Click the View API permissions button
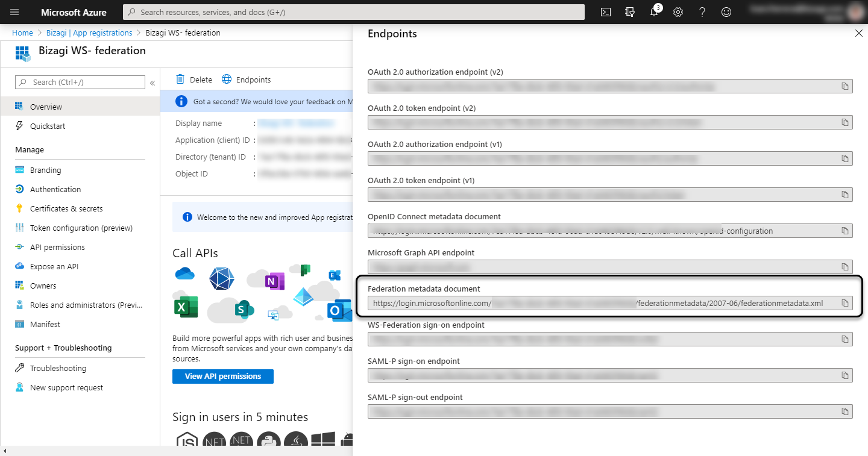This screenshot has height=456, width=868. (x=223, y=376)
